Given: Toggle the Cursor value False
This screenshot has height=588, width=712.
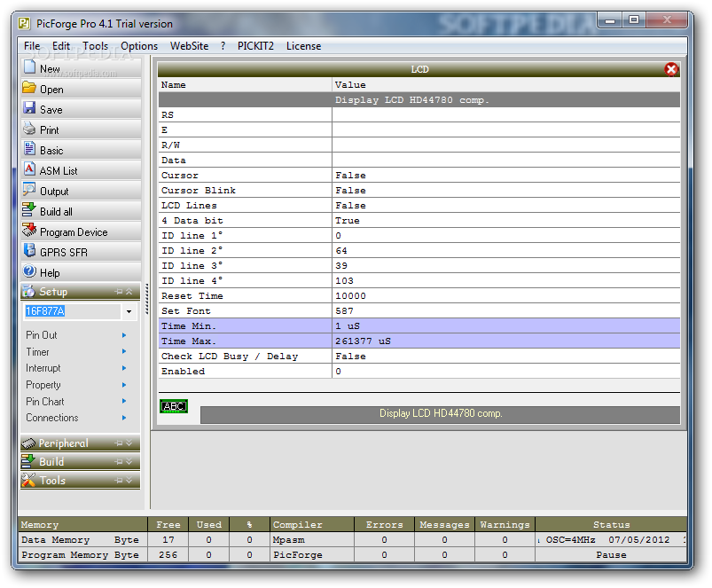Looking at the screenshot, I should [x=350, y=176].
